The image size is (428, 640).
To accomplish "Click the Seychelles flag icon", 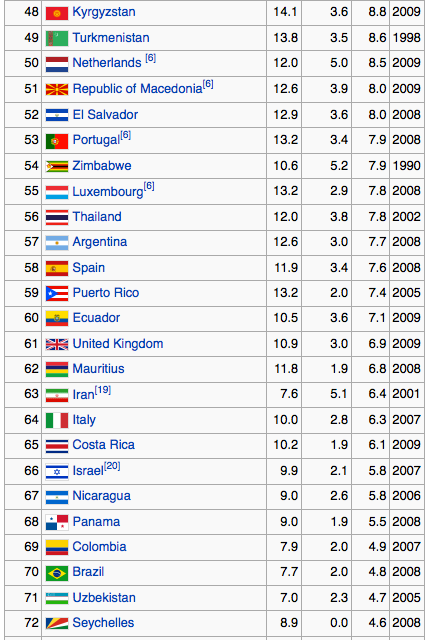I will tap(57, 623).
